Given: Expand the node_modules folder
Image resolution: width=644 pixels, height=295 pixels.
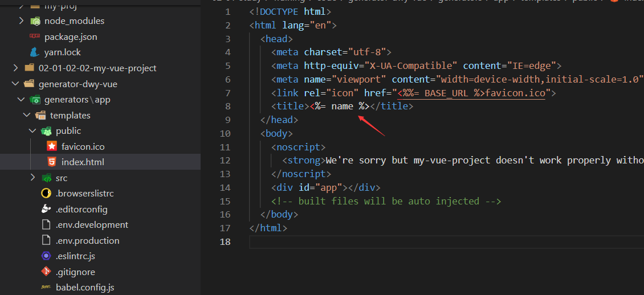Looking at the screenshot, I should 21,21.
